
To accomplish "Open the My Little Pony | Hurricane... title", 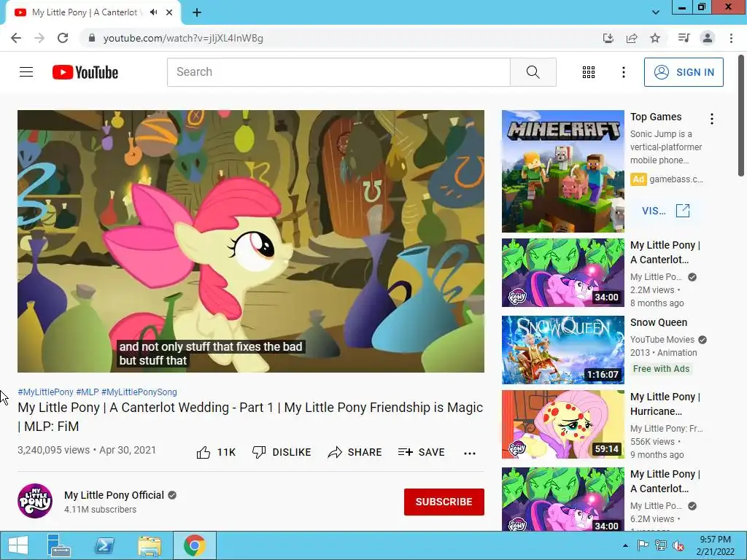I will 665,404.
